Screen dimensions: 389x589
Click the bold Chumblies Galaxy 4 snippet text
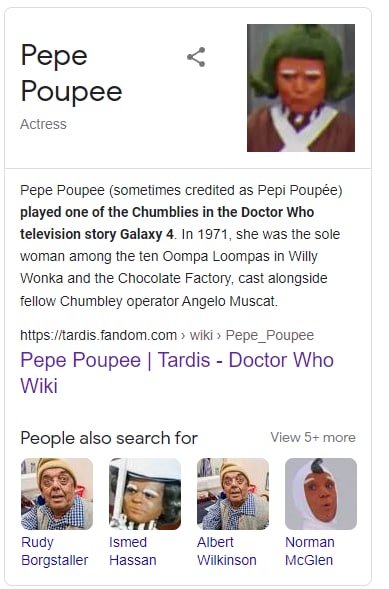tap(167, 223)
